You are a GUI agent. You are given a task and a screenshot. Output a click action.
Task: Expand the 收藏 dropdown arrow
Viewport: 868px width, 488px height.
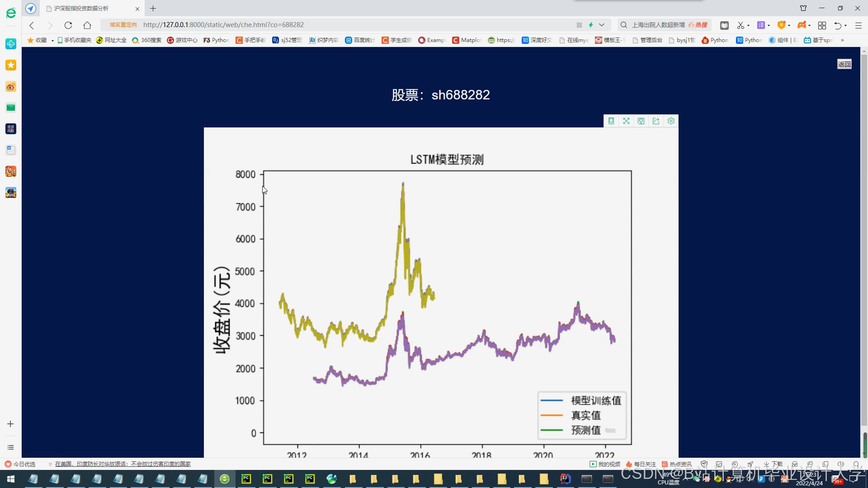(x=52, y=41)
